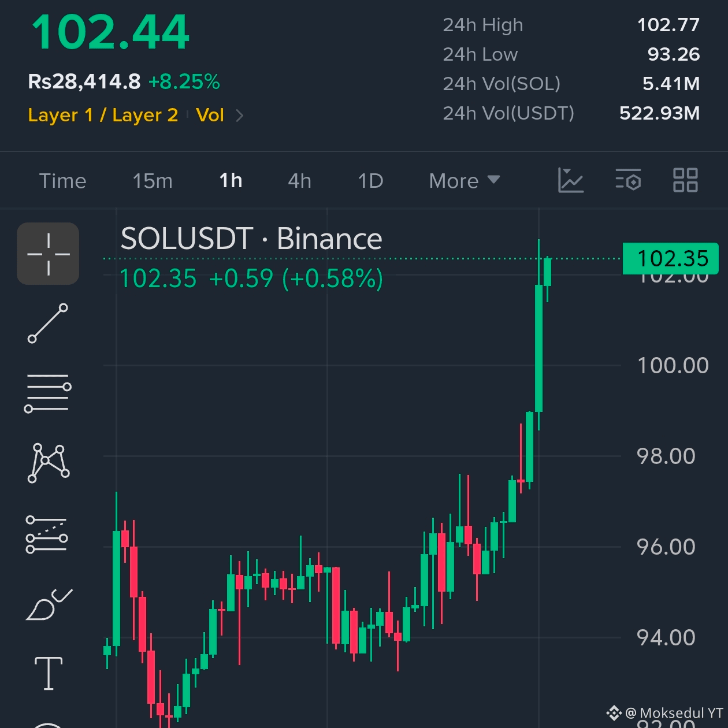Tap the 24h Low label
The height and width of the screenshot is (728, 728).
point(480,54)
